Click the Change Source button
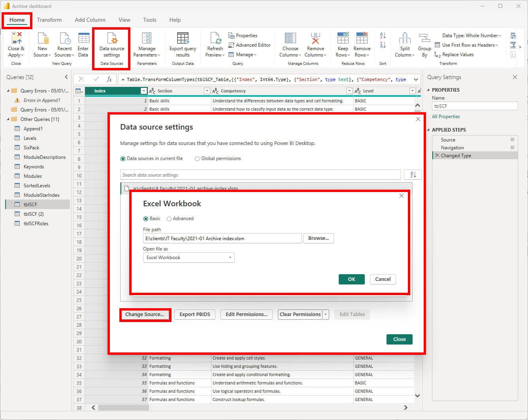The image size is (528, 420). click(145, 315)
